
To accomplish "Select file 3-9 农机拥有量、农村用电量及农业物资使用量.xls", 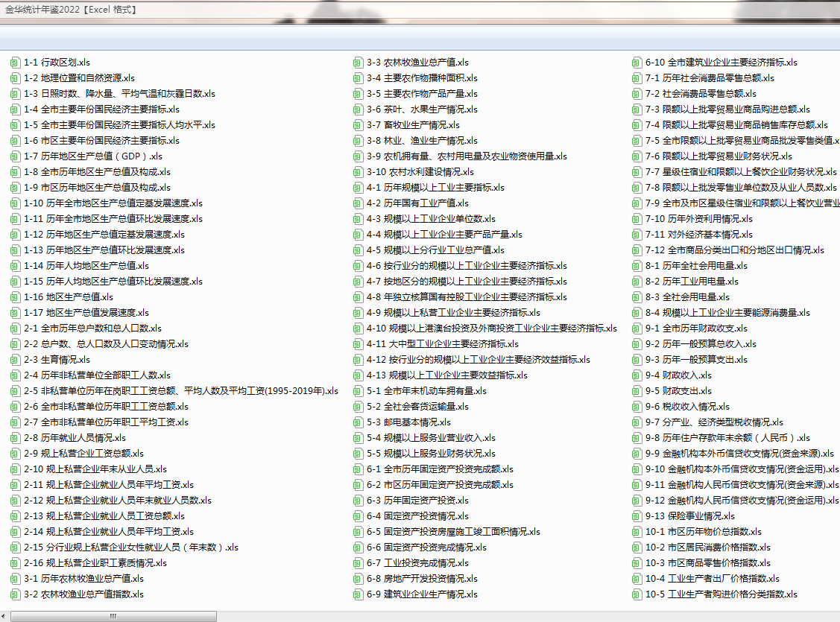I will (x=467, y=156).
